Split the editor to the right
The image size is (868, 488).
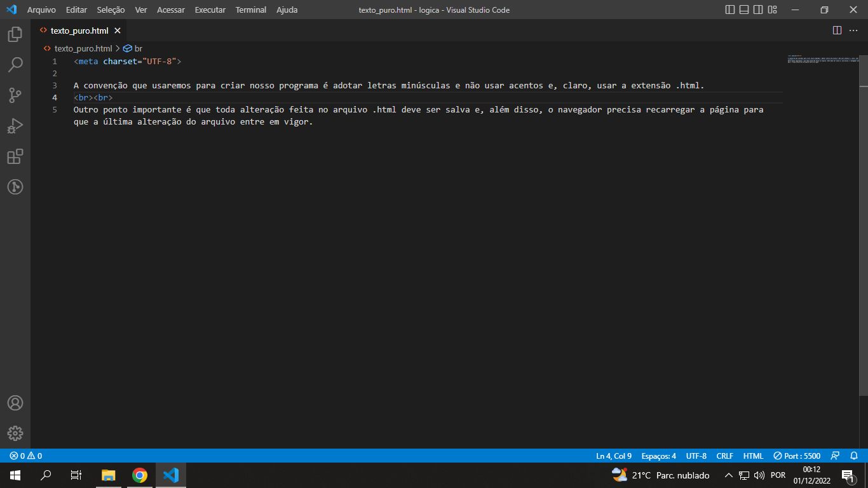pos(837,30)
